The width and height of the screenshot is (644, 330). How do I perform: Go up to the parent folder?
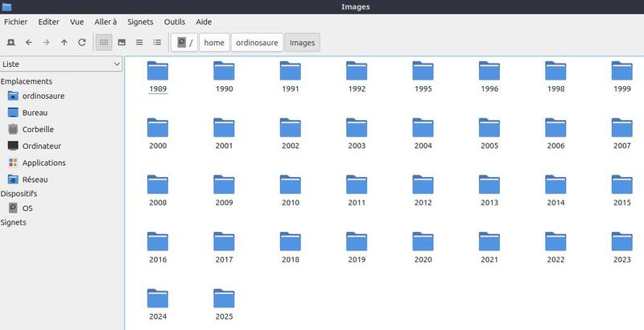click(64, 42)
